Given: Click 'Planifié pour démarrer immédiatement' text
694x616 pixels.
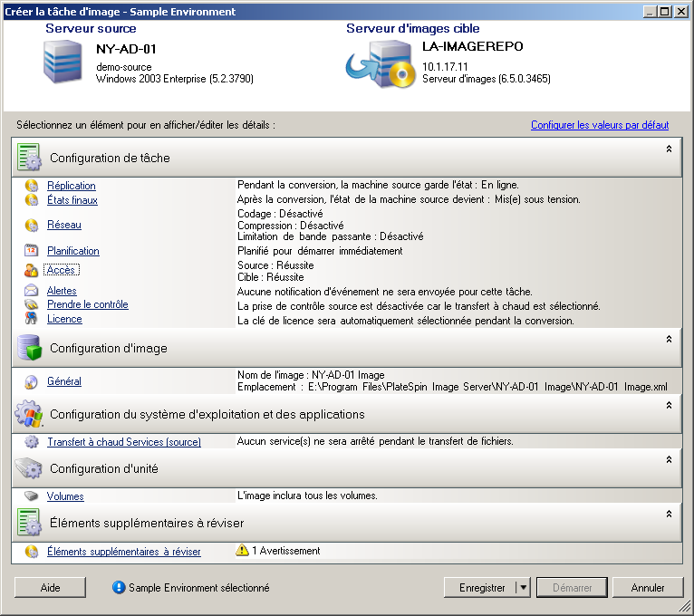Looking at the screenshot, I should [320, 251].
